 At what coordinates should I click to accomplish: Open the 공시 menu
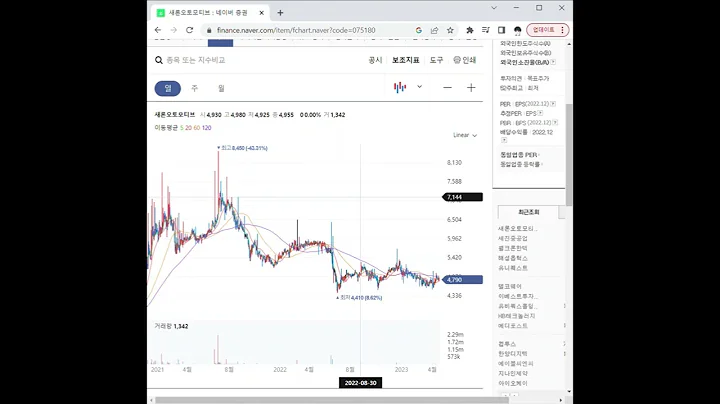click(x=375, y=60)
